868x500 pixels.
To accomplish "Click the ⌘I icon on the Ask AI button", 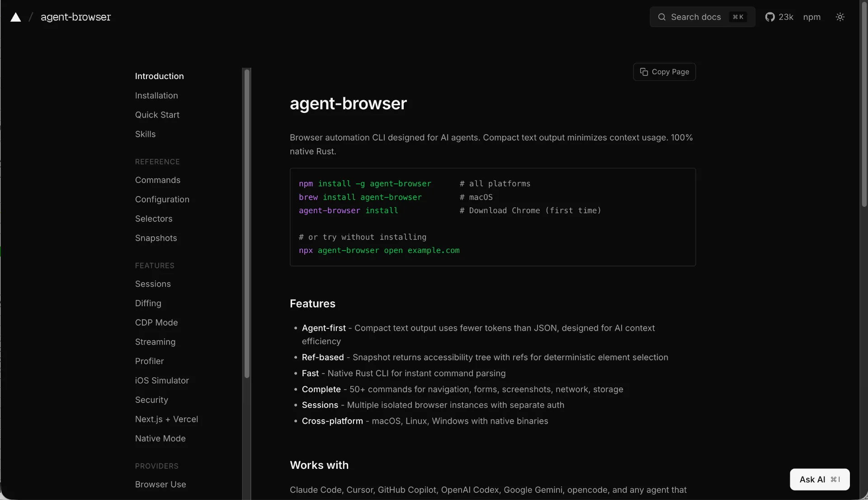I will [x=836, y=480].
